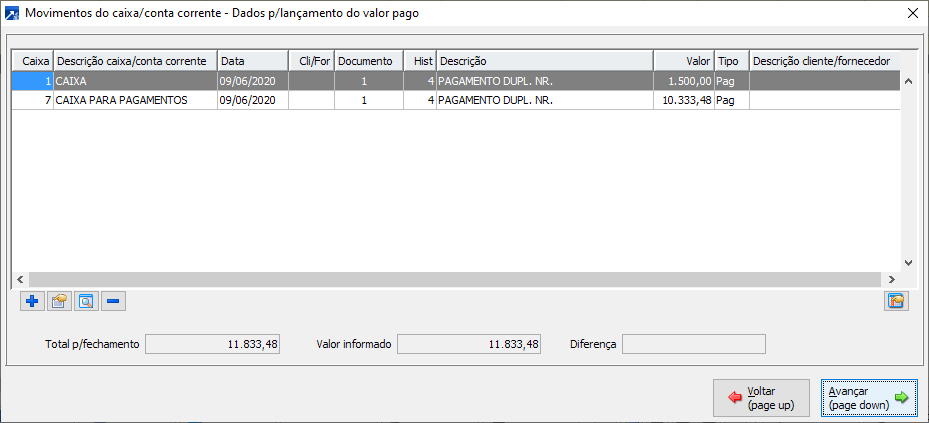Click PAGAMENTO DUPL. NR. in the 1.500,00 row
This screenshot has height=423, width=929.
(x=544, y=81)
